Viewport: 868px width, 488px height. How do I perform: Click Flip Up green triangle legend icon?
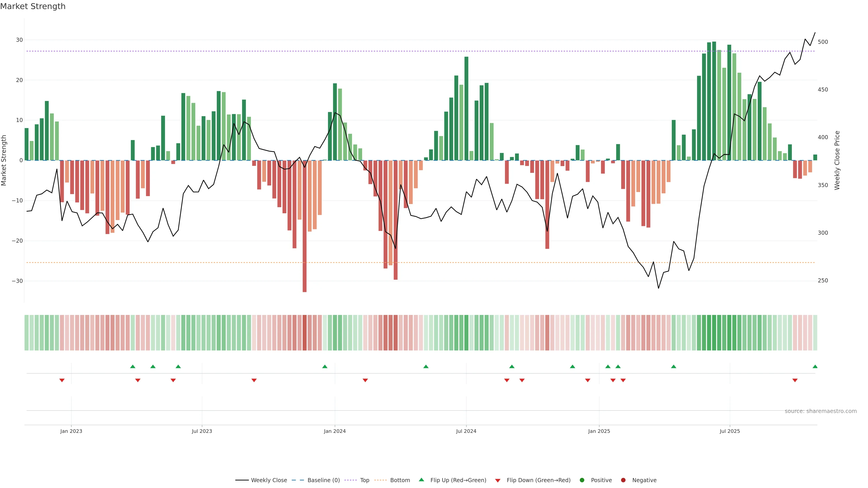coord(421,480)
